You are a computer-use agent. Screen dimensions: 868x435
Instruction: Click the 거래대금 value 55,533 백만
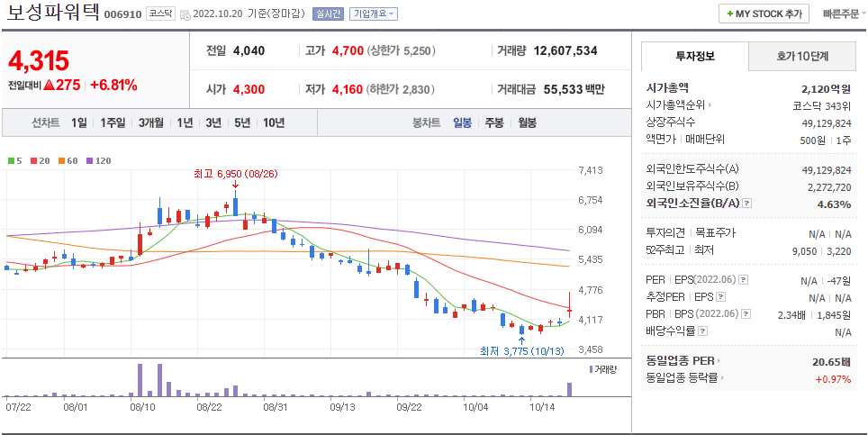tap(574, 89)
